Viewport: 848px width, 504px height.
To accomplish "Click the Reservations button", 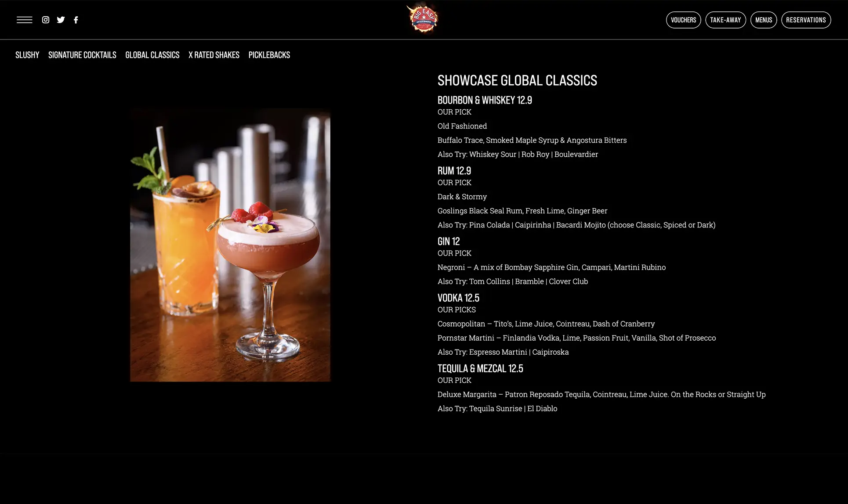I will point(806,20).
